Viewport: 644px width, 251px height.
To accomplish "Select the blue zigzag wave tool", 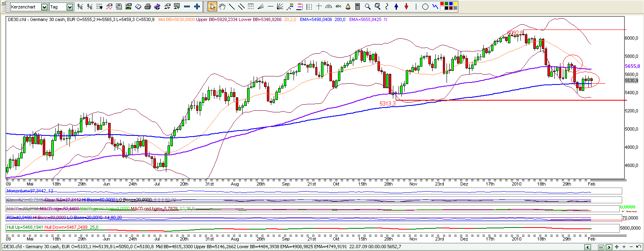I will [435, 6].
